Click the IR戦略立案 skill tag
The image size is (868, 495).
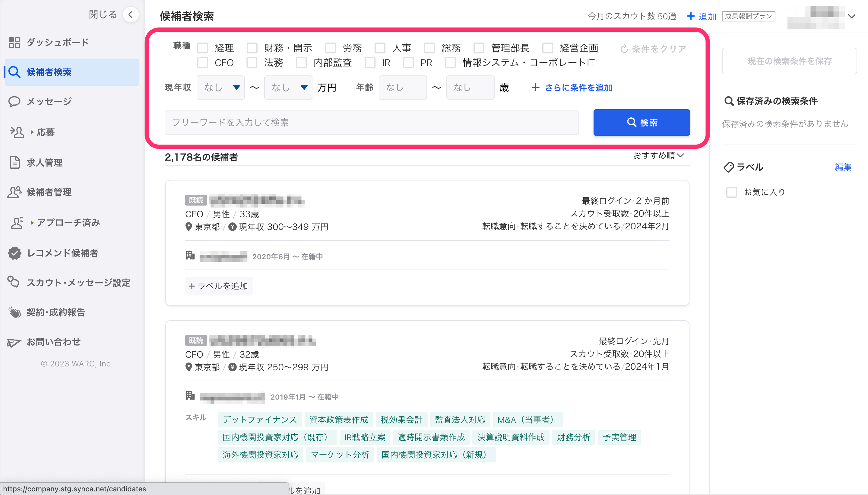tap(365, 437)
